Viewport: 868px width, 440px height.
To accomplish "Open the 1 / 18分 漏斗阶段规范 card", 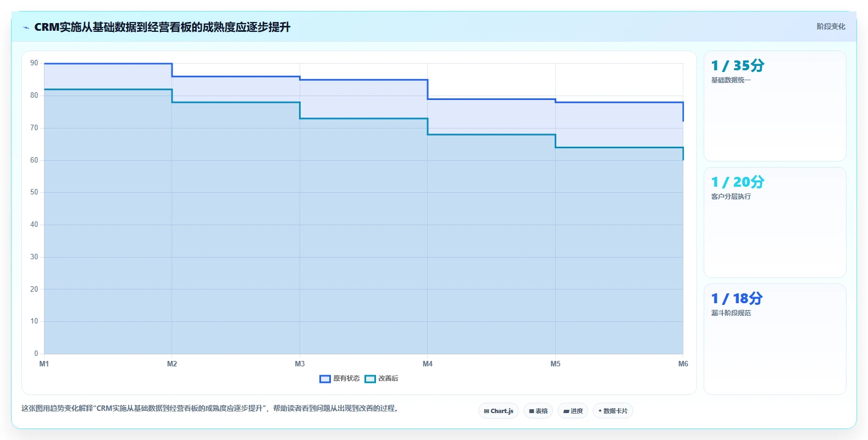I will coord(775,339).
